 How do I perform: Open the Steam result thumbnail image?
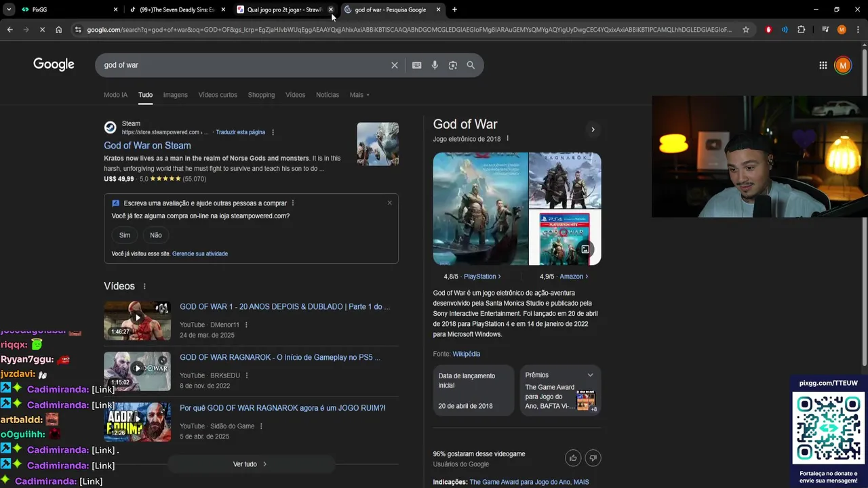click(378, 144)
